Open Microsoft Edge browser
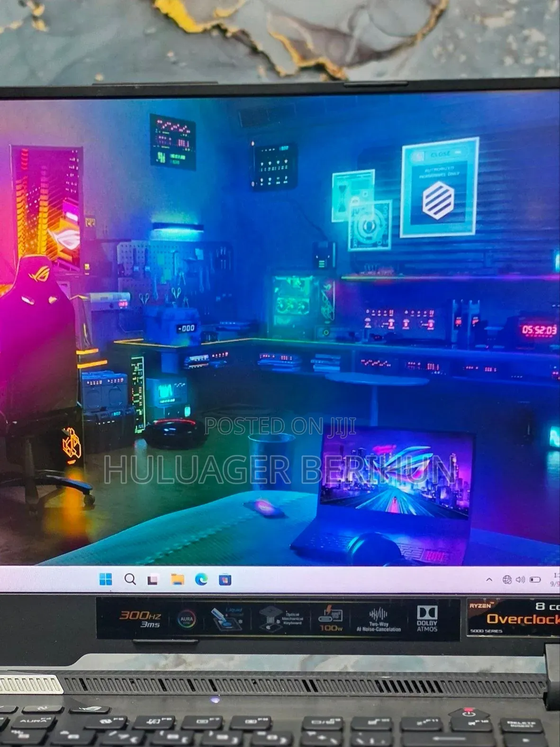This screenshot has height=747, width=560. click(201, 579)
